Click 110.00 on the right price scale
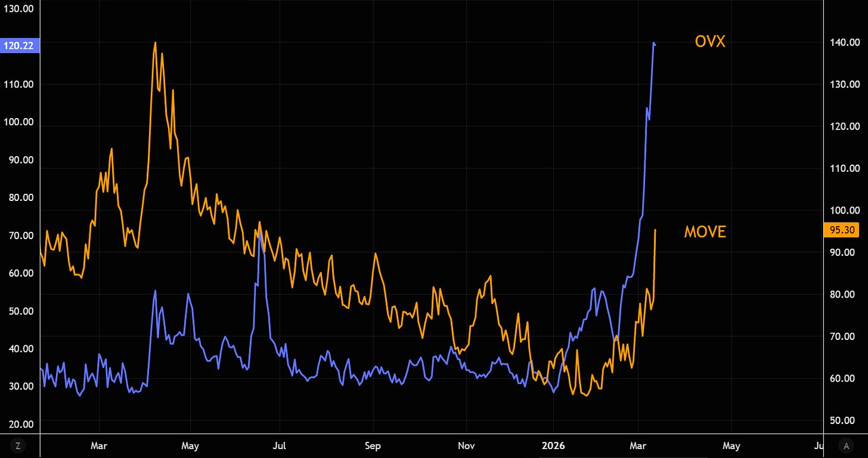Viewport: 868px width, 458px height. 845,168
